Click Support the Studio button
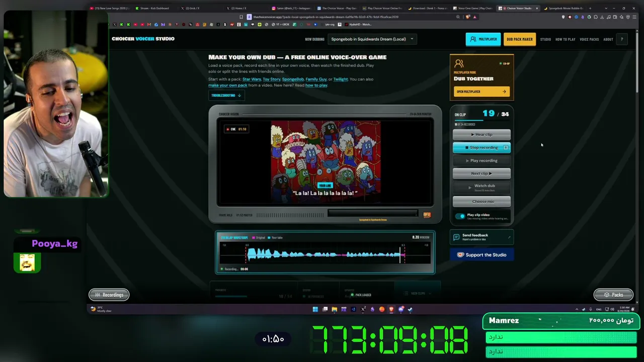 click(x=481, y=255)
